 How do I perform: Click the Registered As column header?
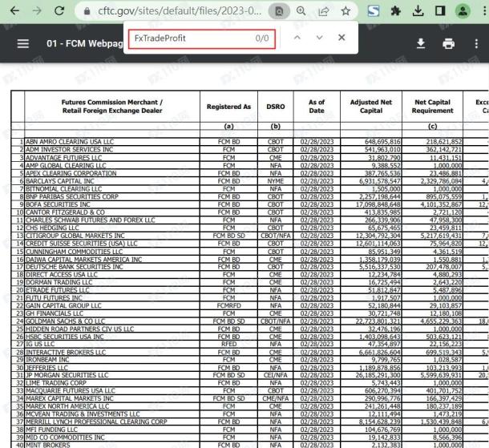pyautogui.click(x=228, y=107)
